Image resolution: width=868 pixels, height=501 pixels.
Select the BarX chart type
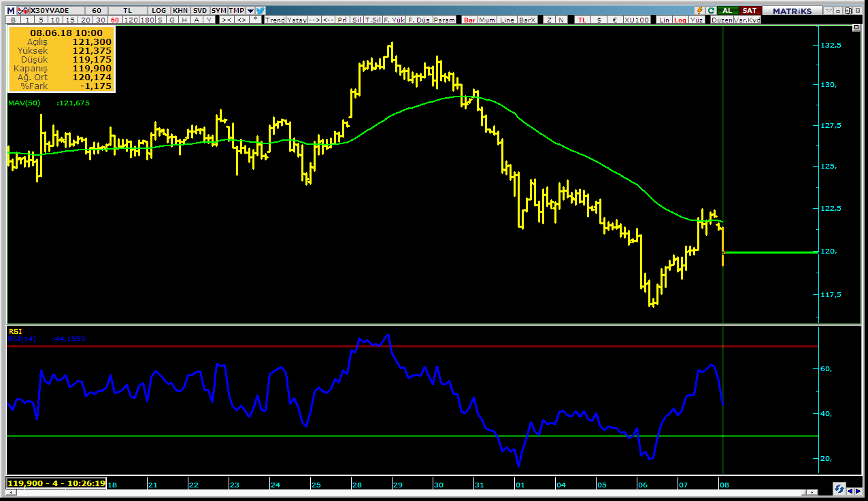pos(527,20)
